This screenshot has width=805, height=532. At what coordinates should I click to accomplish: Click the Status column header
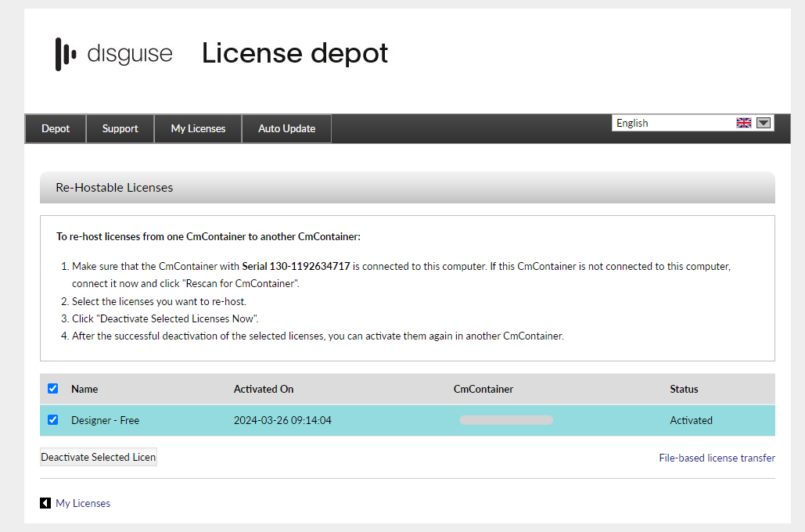point(684,389)
